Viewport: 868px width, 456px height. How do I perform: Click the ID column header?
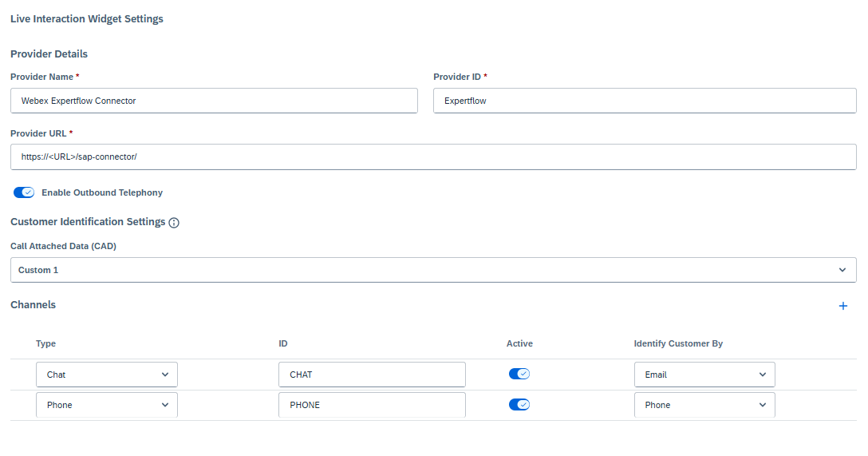click(x=283, y=343)
